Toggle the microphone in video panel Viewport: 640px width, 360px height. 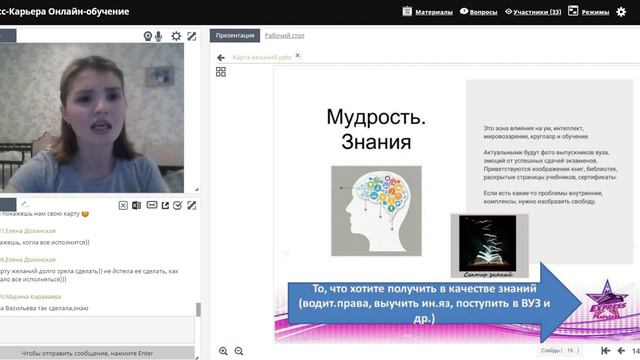(x=159, y=36)
